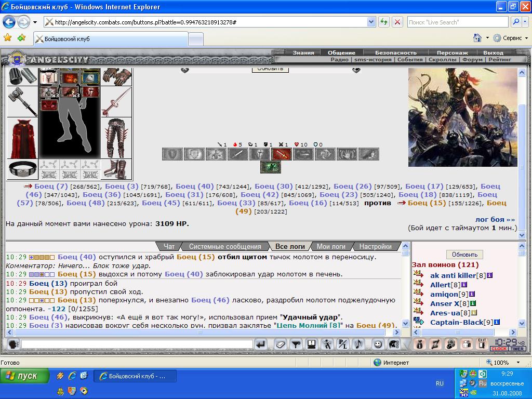The width and height of the screenshot is (532, 399).
Task: Use the green glowing technique below the row
Action: pyautogui.click(x=270, y=167)
